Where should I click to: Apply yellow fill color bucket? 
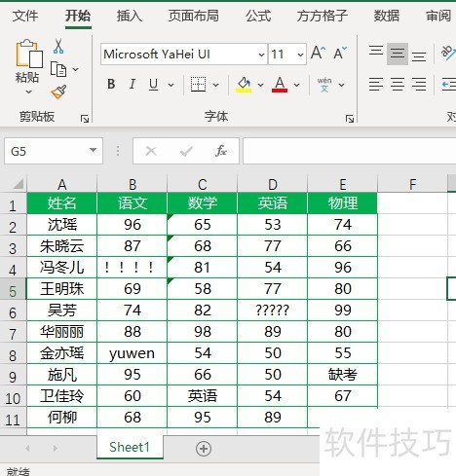tap(244, 85)
